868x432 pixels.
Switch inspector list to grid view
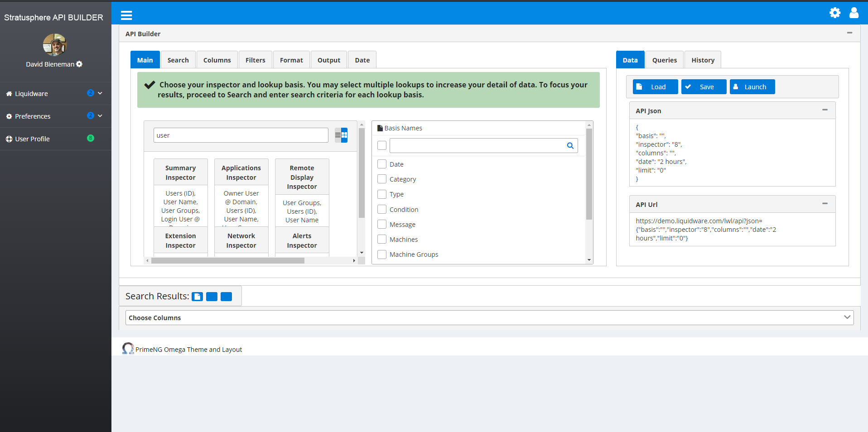(344, 135)
